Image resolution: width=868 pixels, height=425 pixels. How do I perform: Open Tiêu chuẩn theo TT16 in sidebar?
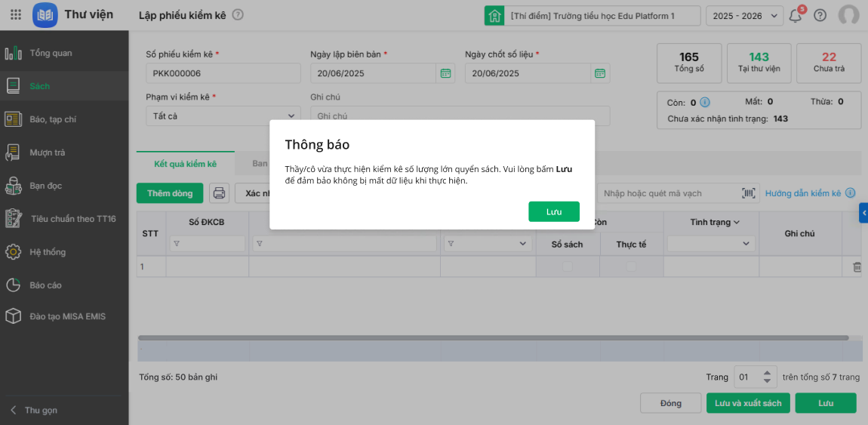pos(64,219)
